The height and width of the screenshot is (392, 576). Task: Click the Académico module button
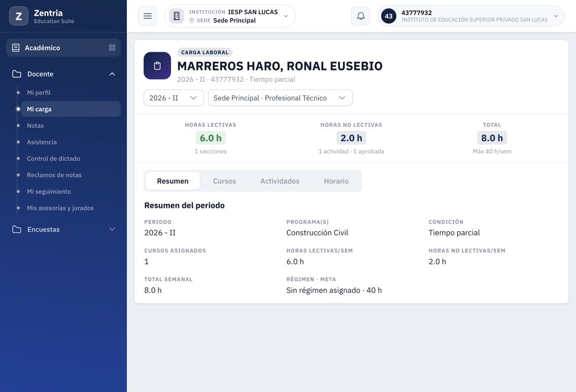coord(63,48)
